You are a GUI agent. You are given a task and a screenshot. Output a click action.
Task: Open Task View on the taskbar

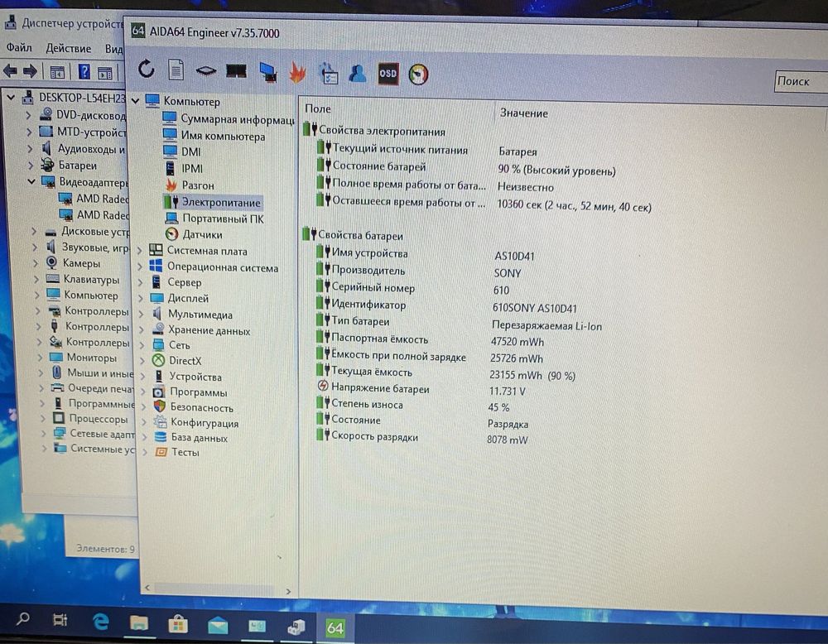[60, 620]
